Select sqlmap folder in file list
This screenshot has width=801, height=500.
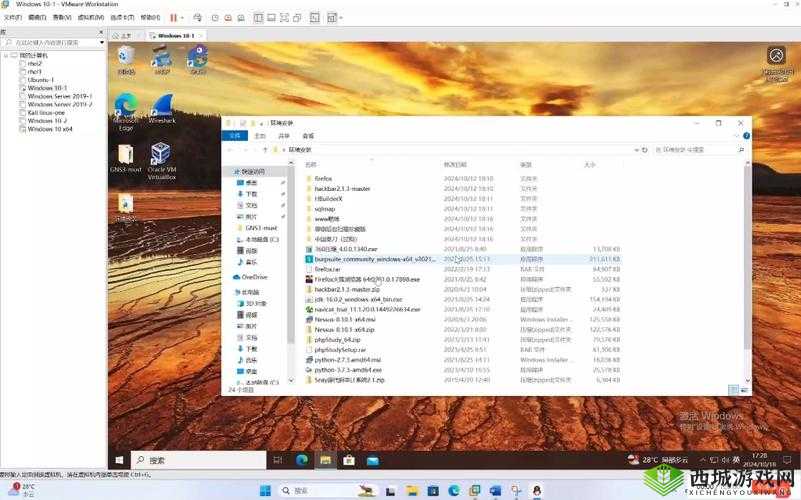(325, 208)
